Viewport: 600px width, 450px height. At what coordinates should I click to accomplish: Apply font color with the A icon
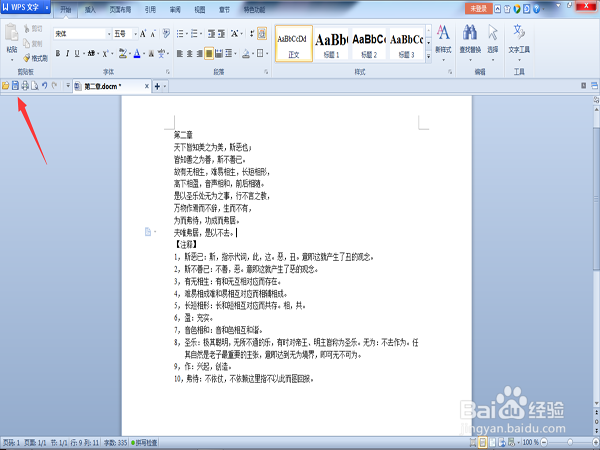[137, 54]
